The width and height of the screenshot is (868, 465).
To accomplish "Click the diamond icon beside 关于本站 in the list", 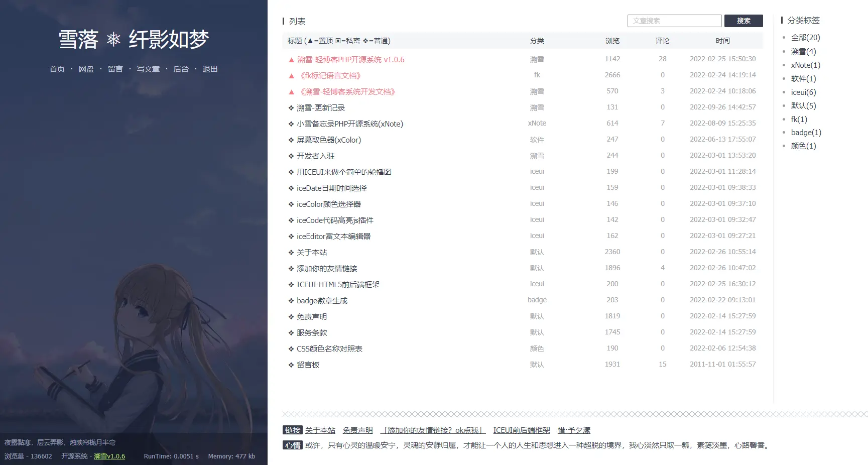I will click(291, 253).
